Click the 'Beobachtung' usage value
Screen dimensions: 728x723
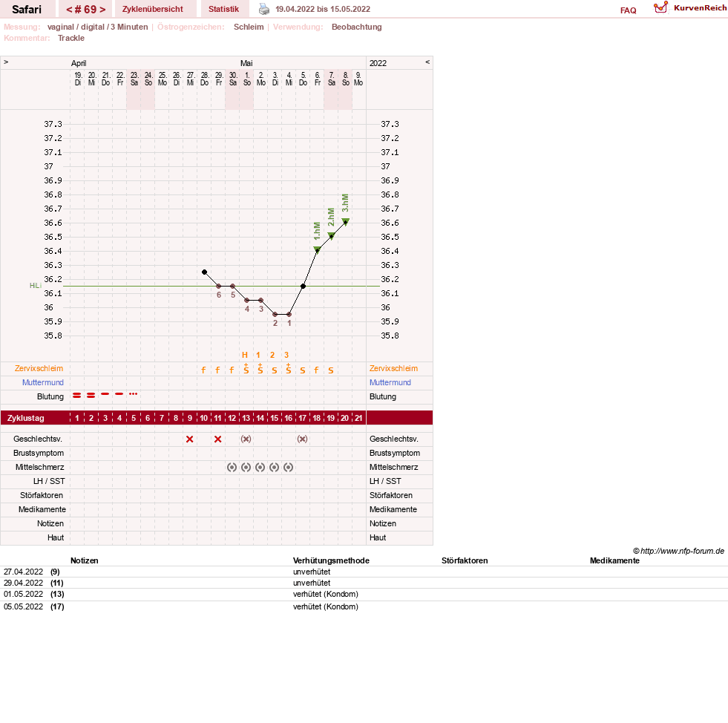pyautogui.click(x=356, y=27)
